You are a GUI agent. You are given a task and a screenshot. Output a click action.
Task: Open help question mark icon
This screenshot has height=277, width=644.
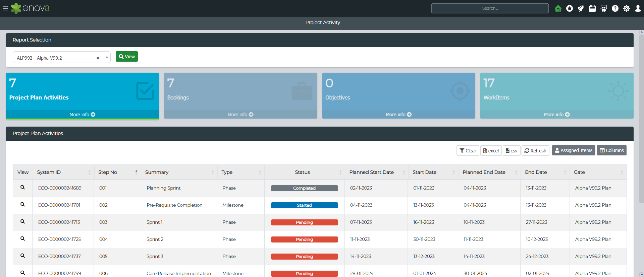pos(615,8)
